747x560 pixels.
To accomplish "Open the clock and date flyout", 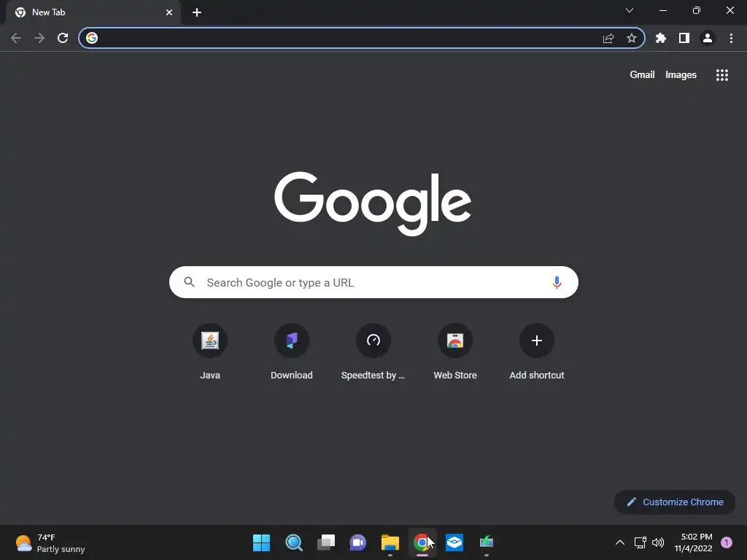I will pos(693,542).
